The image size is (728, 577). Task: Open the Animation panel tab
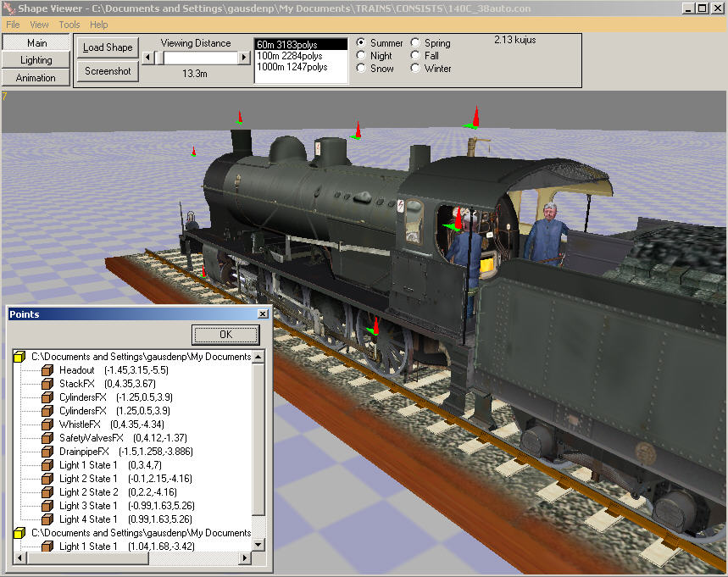36,78
